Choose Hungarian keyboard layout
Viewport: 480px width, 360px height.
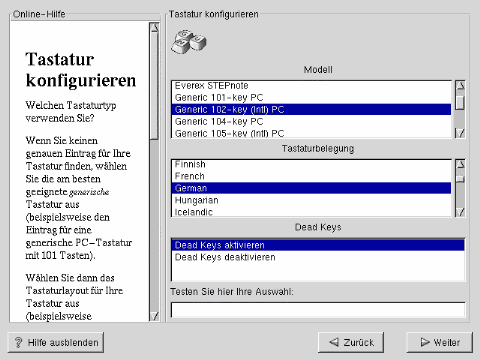311,200
